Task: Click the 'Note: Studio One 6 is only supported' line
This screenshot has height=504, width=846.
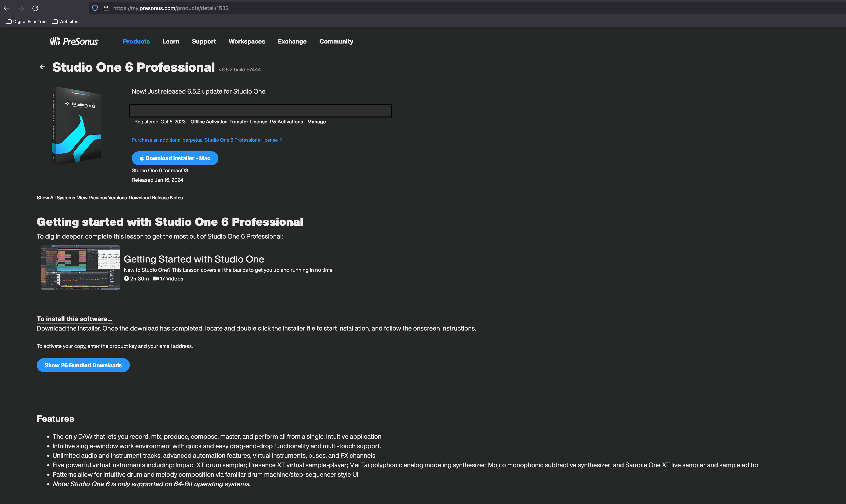Action: tap(152, 484)
